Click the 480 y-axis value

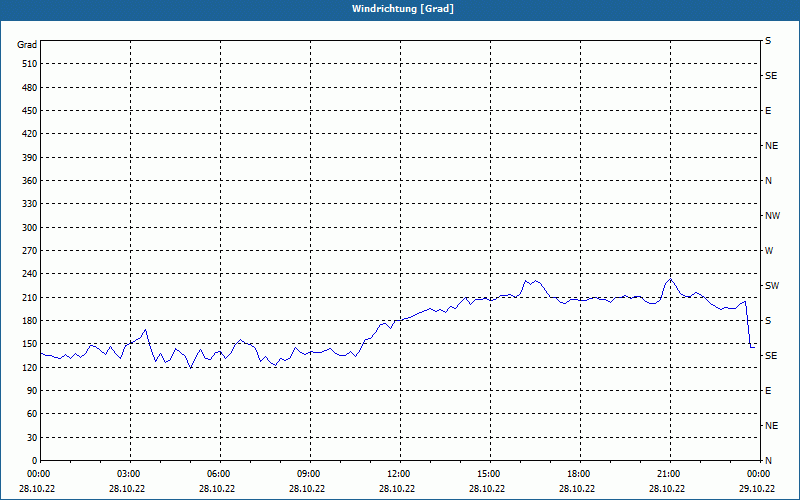30,88
